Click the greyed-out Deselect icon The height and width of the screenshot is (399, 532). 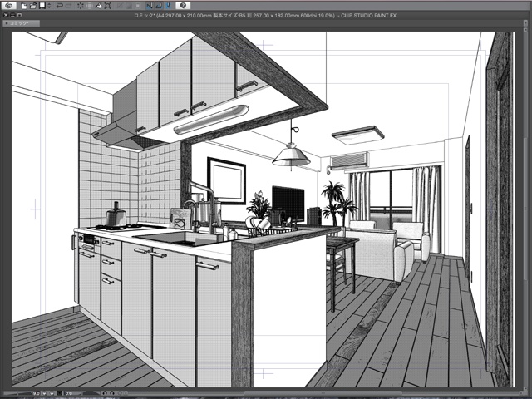click(x=120, y=6)
